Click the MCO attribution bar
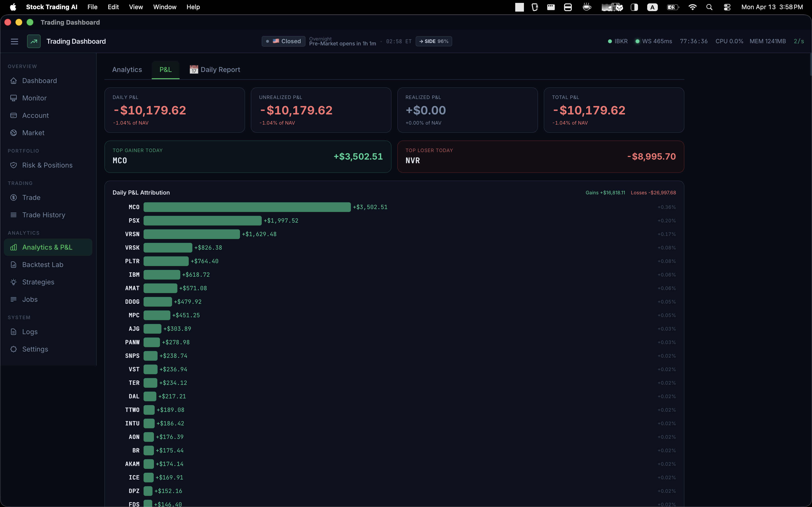812x507 pixels. coord(246,207)
